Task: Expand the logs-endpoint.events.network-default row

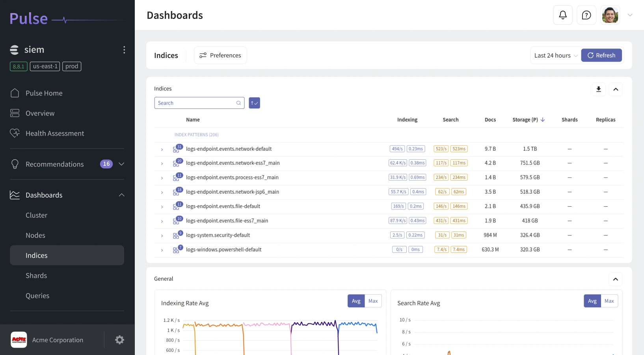Action: (x=162, y=149)
